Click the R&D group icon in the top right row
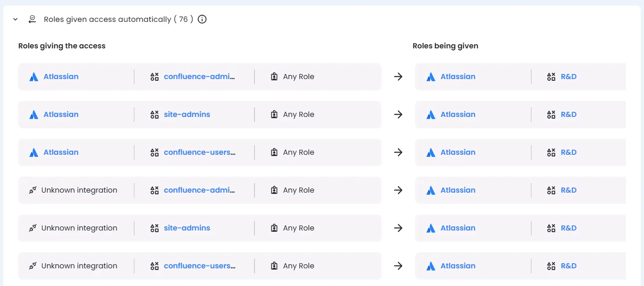 coord(551,77)
